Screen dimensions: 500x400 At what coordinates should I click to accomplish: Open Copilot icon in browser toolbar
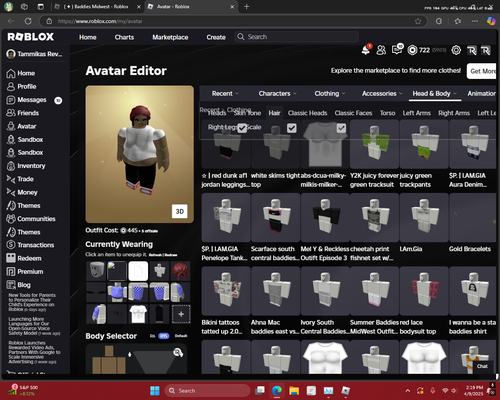point(491,21)
